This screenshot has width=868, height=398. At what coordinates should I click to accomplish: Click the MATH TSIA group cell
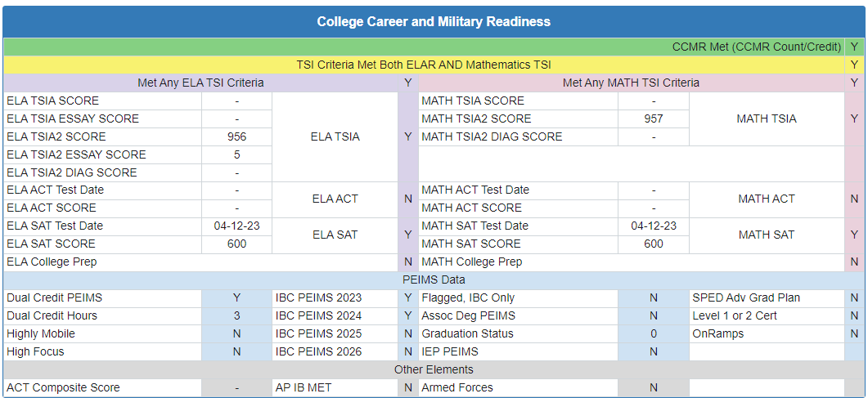point(766,119)
